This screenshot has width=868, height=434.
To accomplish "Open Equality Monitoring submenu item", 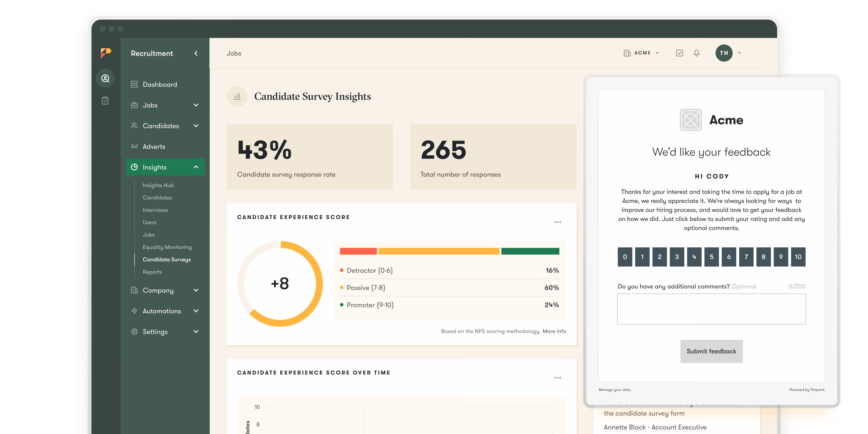I will pyautogui.click(x=167, y=247).
